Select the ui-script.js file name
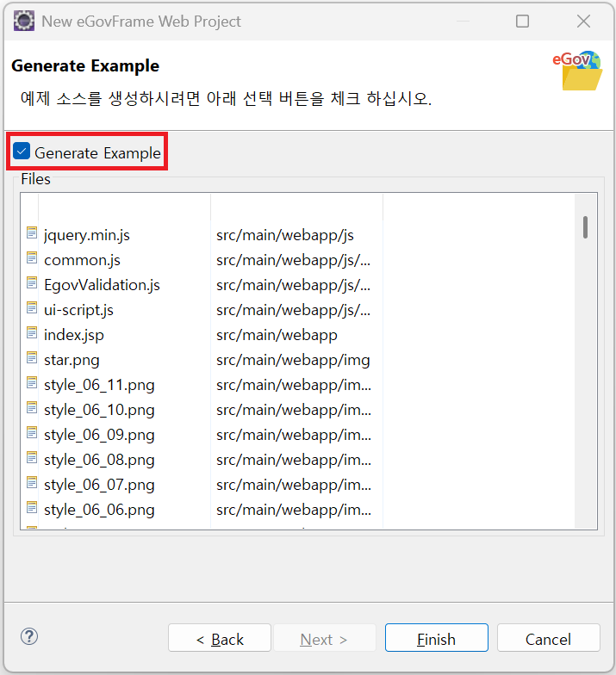Viewport: 616px width, 675px height. click(x=78, y=310)
